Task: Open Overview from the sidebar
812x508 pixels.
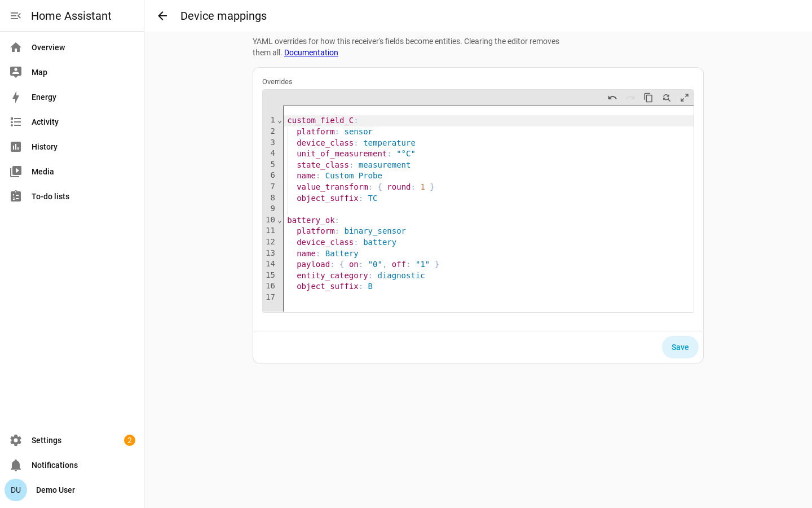Action: tap(72, 47)
